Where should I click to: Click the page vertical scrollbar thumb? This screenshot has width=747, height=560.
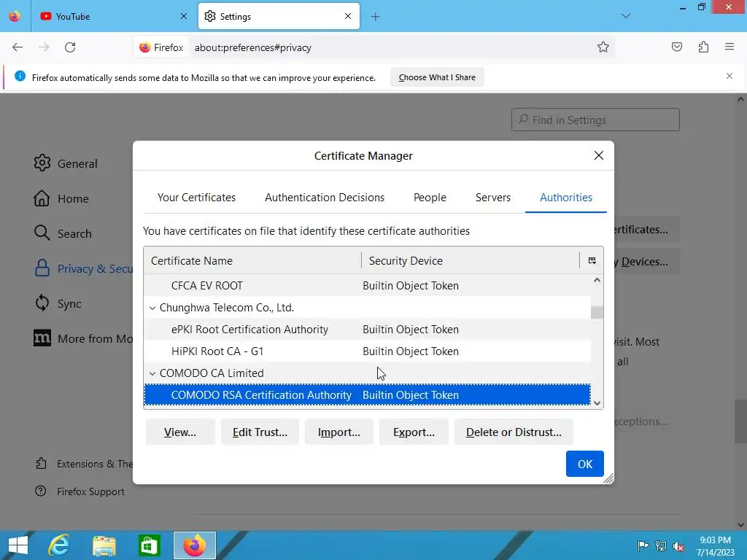point(740,422)
